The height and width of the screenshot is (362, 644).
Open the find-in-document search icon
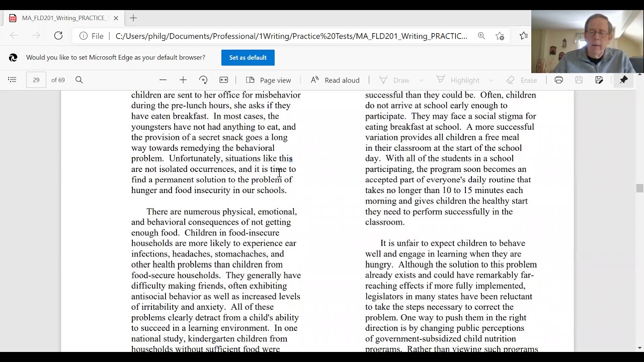click(x=79, y=80)
